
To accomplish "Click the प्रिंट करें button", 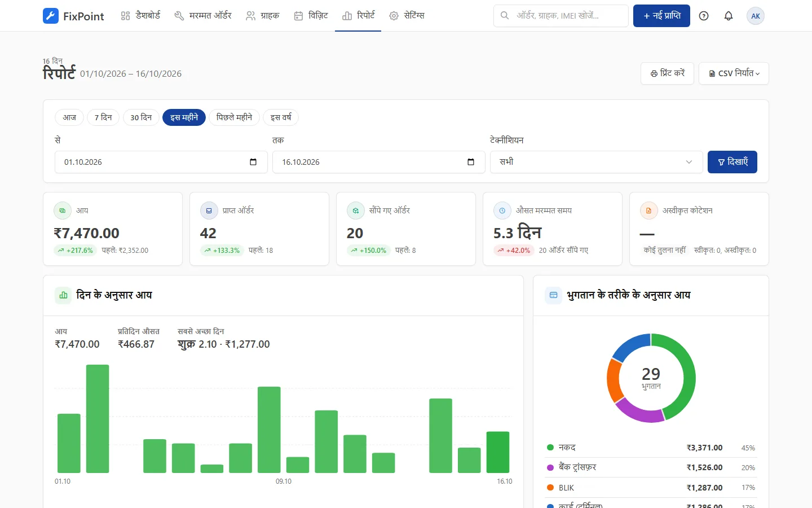I will click(667, 73).
